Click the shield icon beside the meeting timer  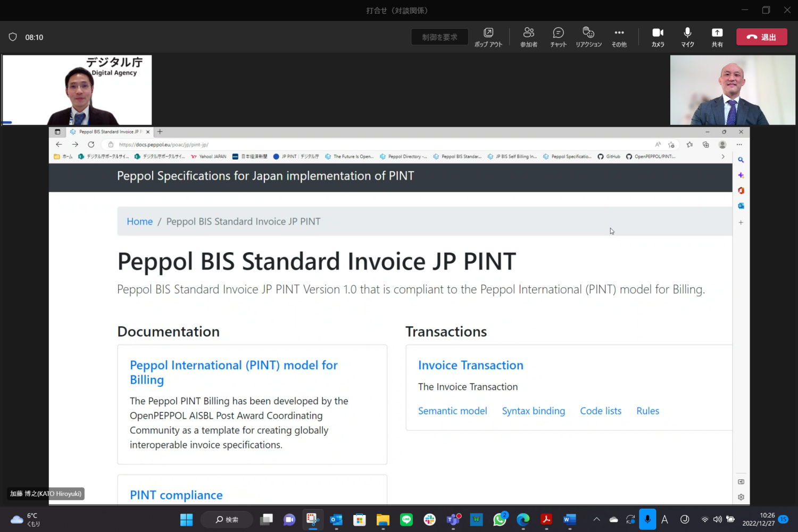click(13, 37)
